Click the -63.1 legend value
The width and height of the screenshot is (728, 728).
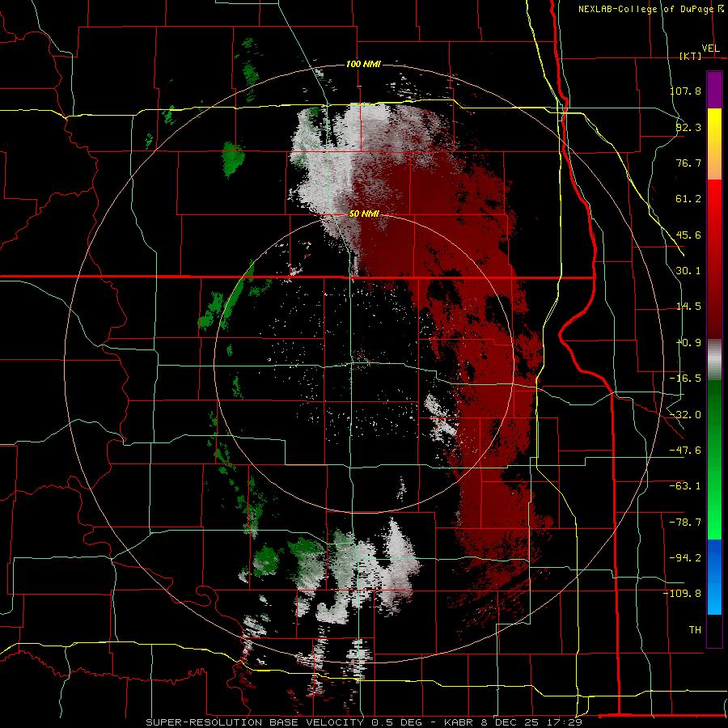686,486
